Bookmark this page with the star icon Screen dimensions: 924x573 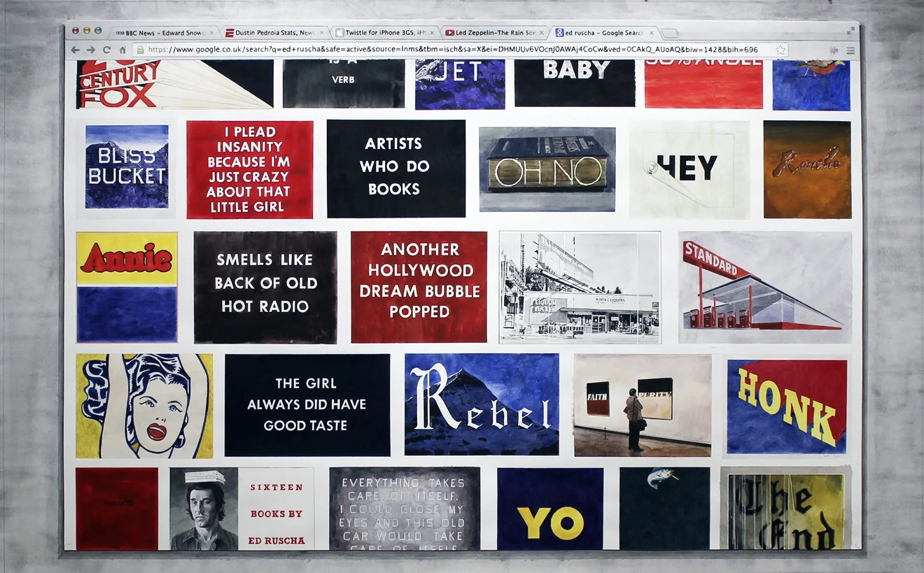(x=780, y=50)
